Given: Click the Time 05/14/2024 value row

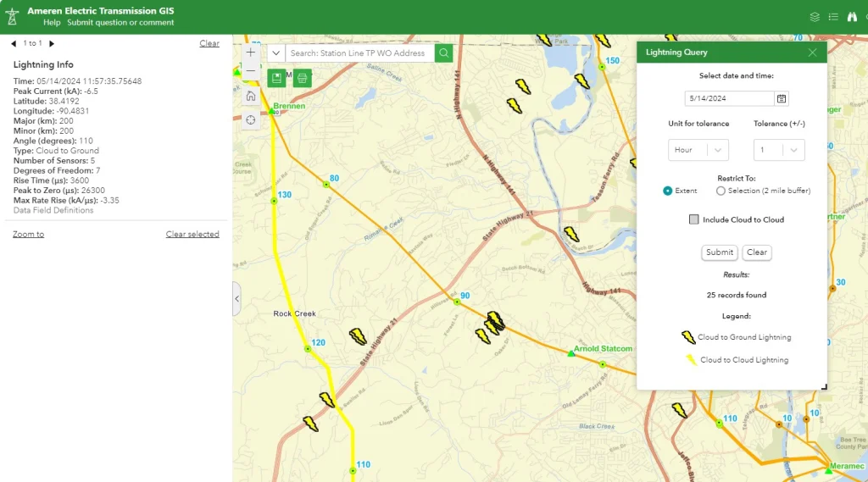Looking at the screenshot, I should tap(77, 81).
